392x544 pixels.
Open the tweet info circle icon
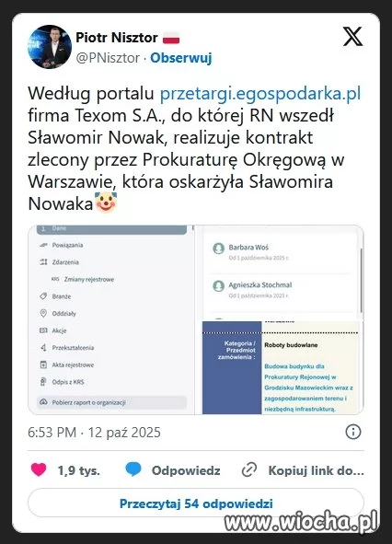pos(353,432)
